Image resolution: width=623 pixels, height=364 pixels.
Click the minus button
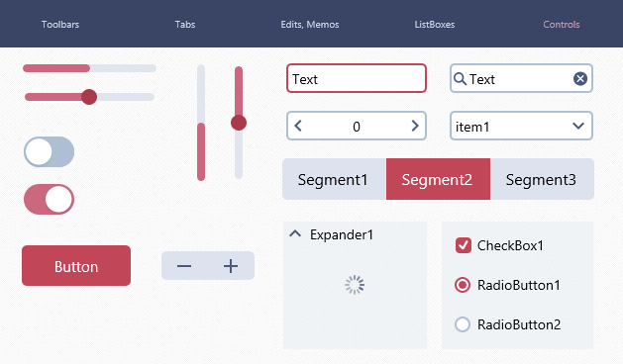tap(184, 265)
